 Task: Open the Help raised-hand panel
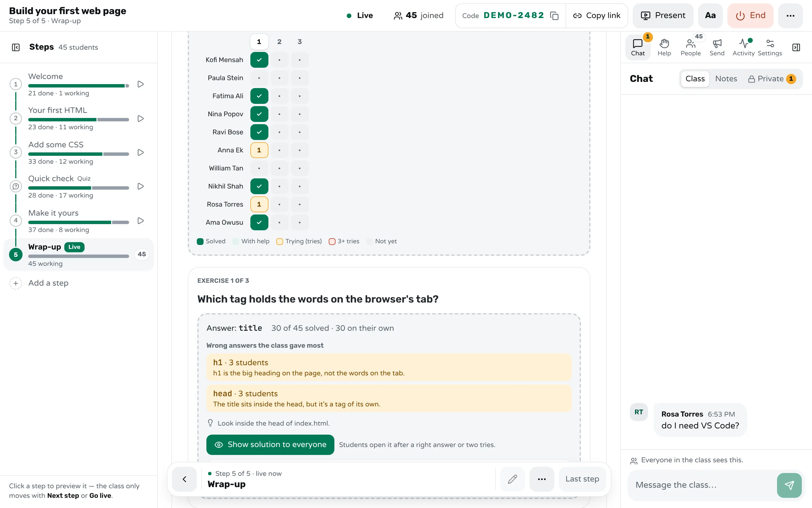664,47
